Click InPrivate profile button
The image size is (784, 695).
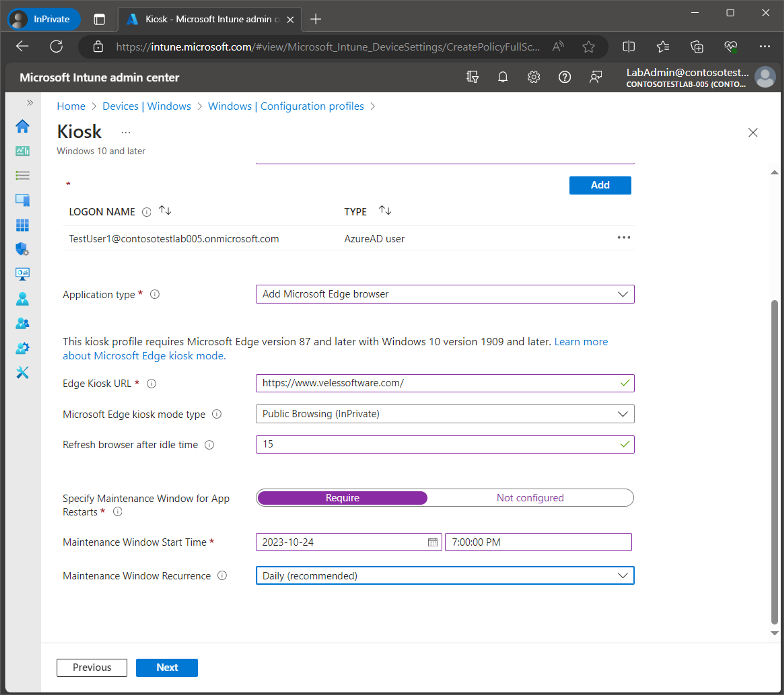pyautogui.click(x=44, y=19)
